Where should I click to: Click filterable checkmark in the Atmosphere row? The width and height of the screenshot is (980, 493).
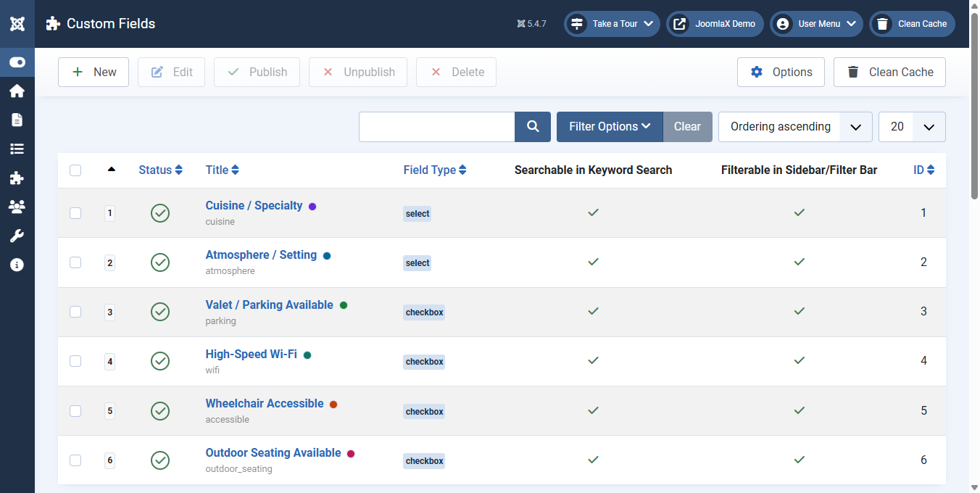pyautogui.click(x=800, y=262)
